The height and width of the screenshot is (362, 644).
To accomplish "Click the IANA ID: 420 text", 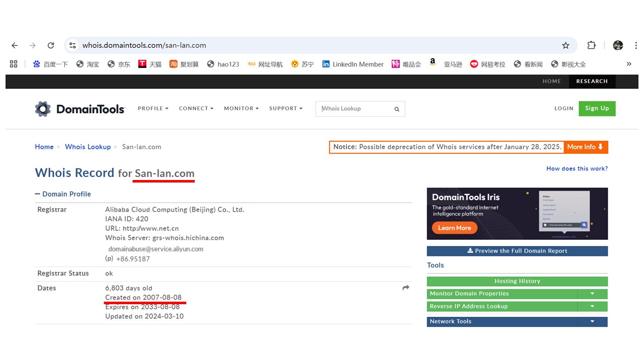I will [127, 219].
